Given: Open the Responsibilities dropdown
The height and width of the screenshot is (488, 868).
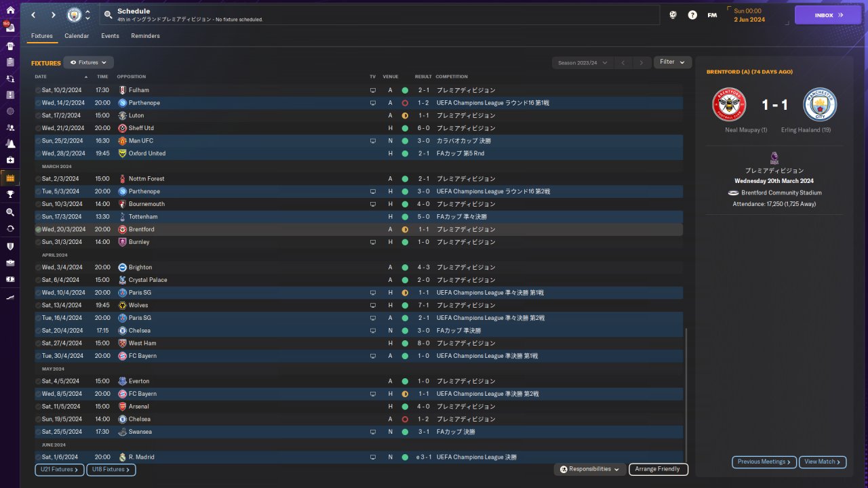Looking at the screenshot, I should tap(589, 469).
